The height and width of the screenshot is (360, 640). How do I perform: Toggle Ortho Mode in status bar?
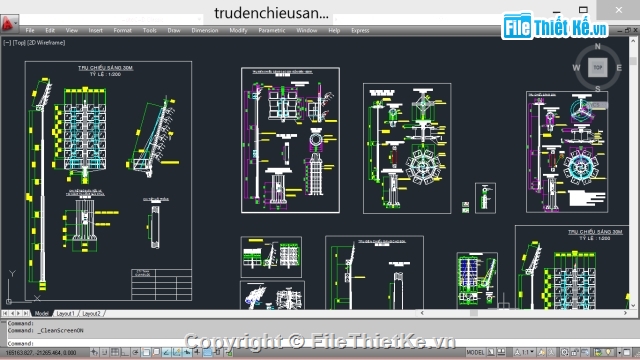(x=124, y=352)
